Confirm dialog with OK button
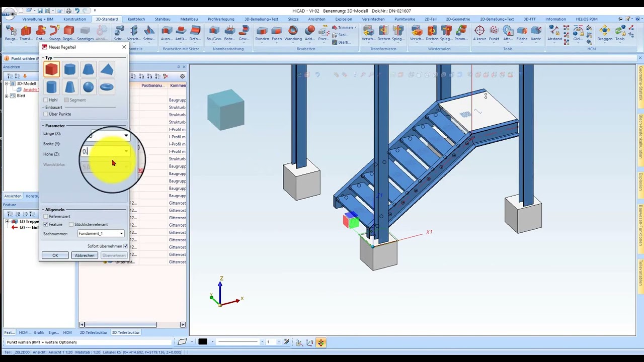Screen dimensions: 644x362 coord(55,255)
